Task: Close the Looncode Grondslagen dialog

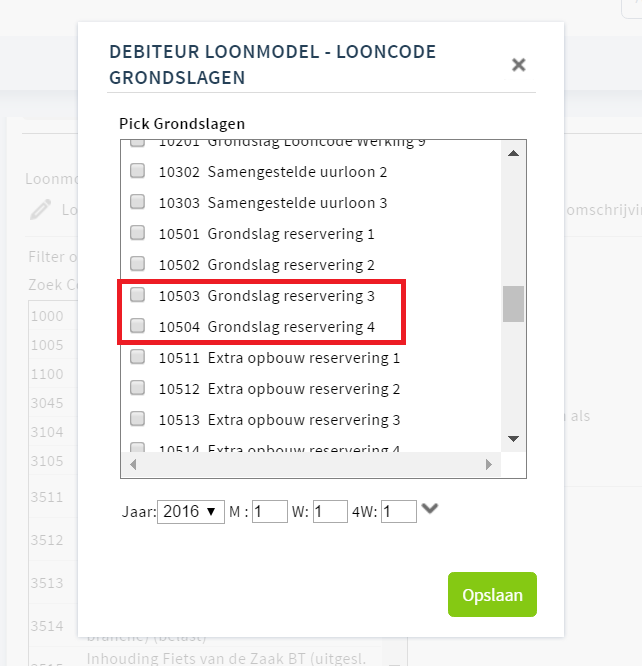Action: pos(518,65)
